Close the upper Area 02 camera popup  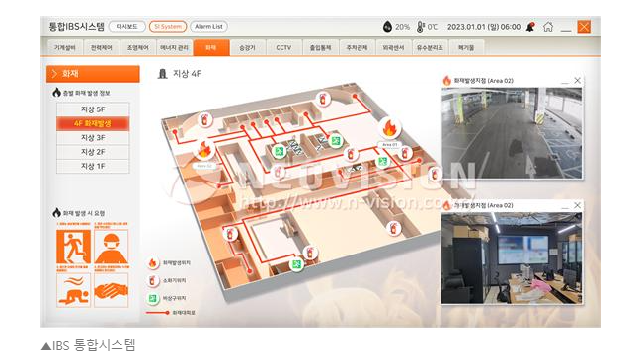[578, 81]
